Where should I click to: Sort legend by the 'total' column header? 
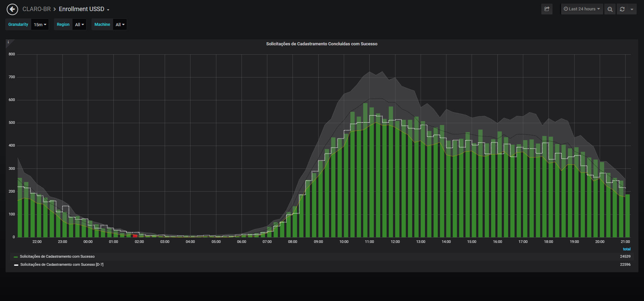[627, 249]
